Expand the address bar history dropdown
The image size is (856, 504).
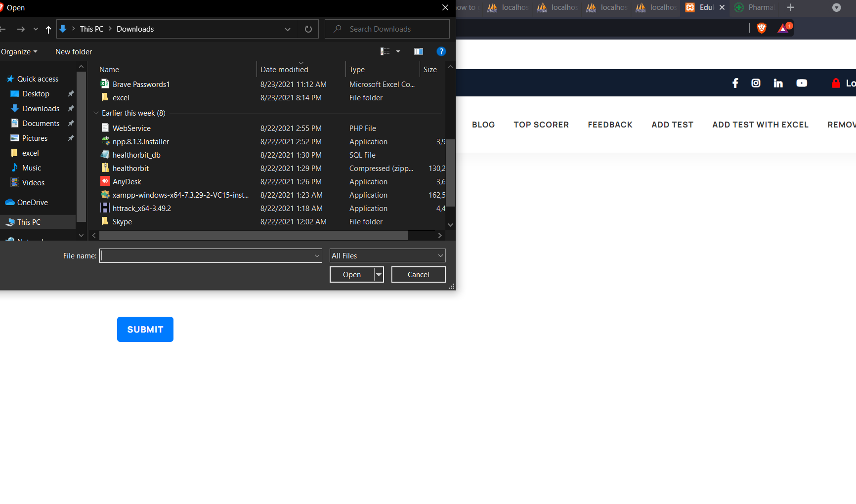pos(288,29)
